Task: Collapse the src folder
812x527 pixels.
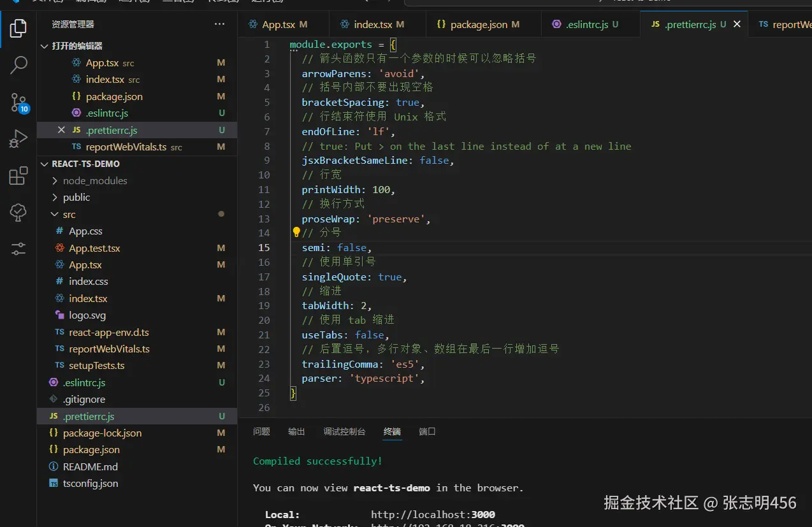Action: [x=55, y=215]
